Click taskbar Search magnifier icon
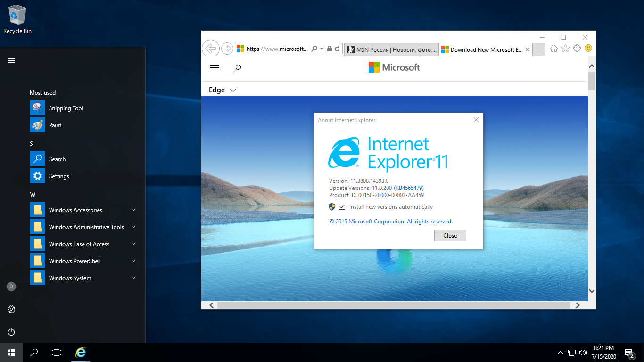 [34, 353]
